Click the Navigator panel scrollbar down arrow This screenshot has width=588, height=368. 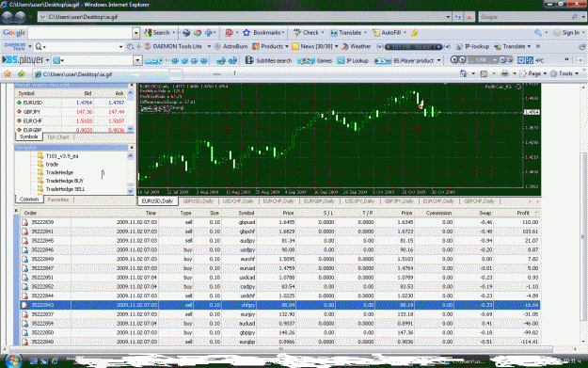coord(131,191)
